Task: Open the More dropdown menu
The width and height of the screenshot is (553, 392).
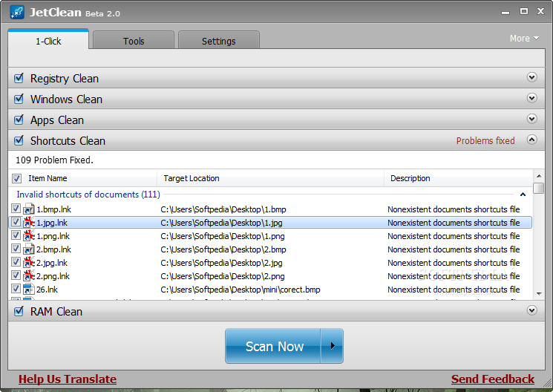Action: tap(524, 38)
